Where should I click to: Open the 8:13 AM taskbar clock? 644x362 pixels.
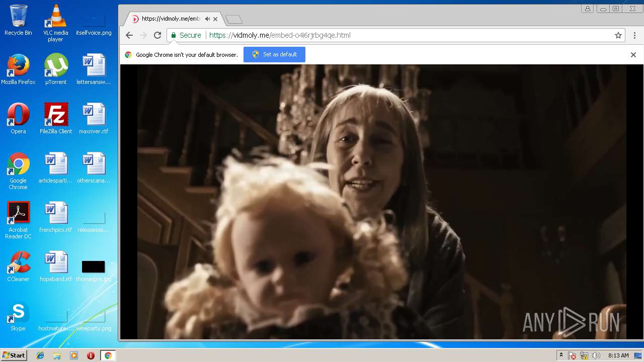click(618, 355)
